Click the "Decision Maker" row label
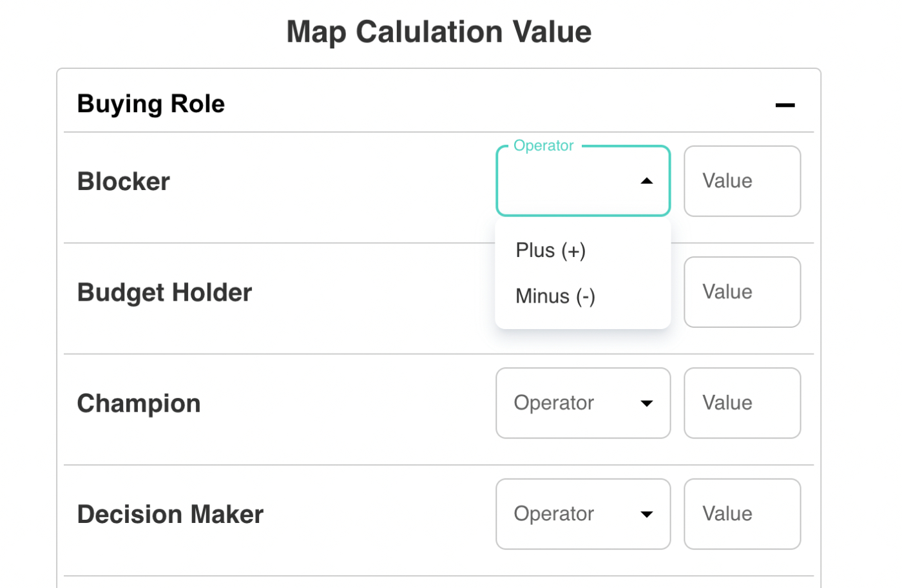 click(170, 514)
